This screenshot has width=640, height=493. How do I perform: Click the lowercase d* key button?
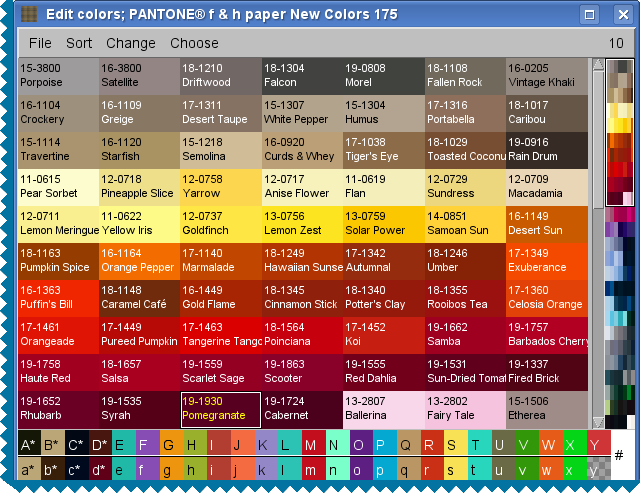(x=100, y=469)
